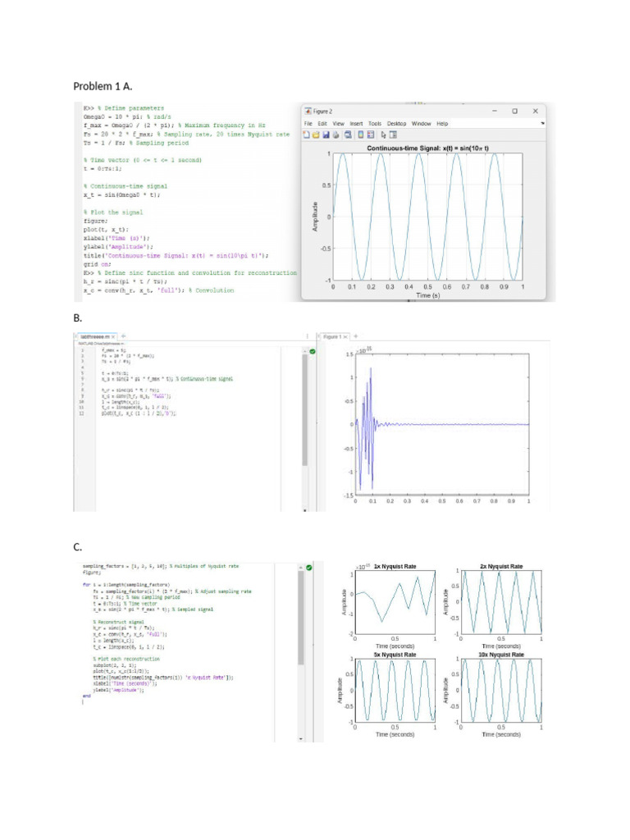Viewport: 630px width, 840px height.
Task: Click the Insert Colorbar icon
Action: tap(361, 135)
